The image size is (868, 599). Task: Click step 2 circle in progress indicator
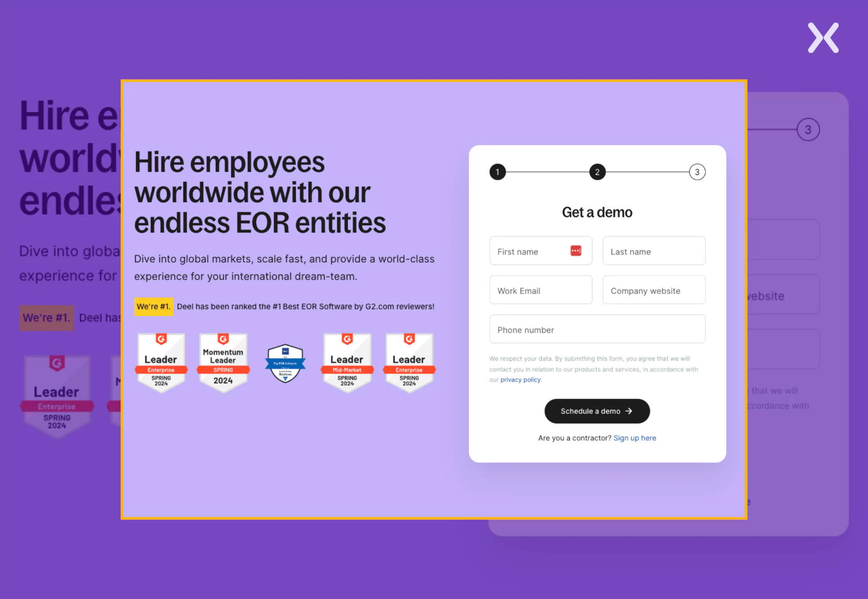click(x=597, y=172)
